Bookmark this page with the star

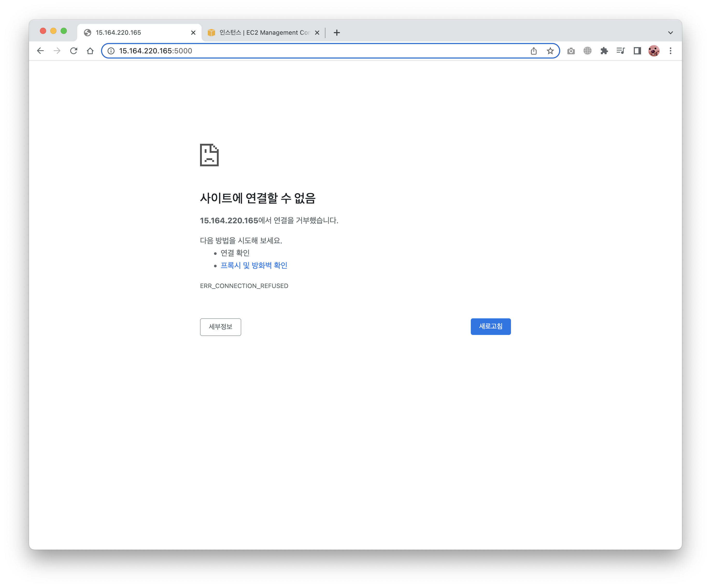[550, 51]
